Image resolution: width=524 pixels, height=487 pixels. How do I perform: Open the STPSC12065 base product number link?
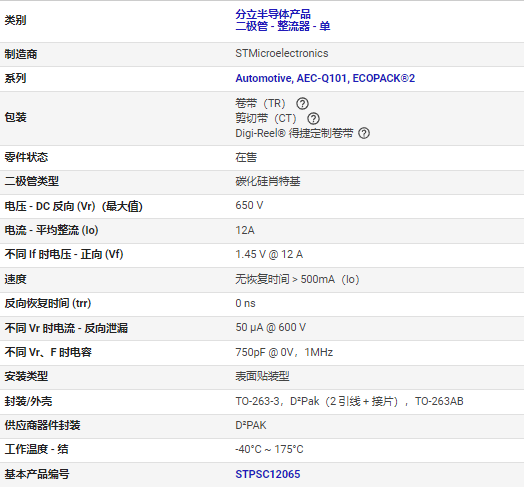pyautogui.click(x=268, y=474)
